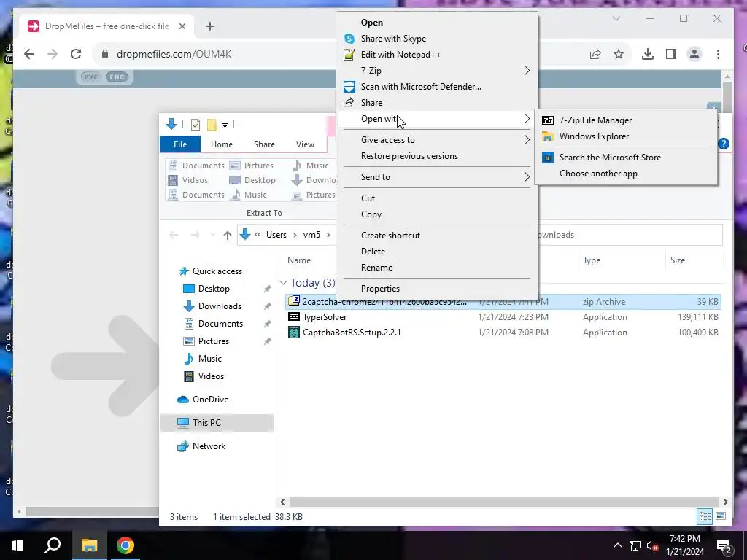Choose Delete in context menu
This screenshot has height=560, width=747.
tap(373, 252)
